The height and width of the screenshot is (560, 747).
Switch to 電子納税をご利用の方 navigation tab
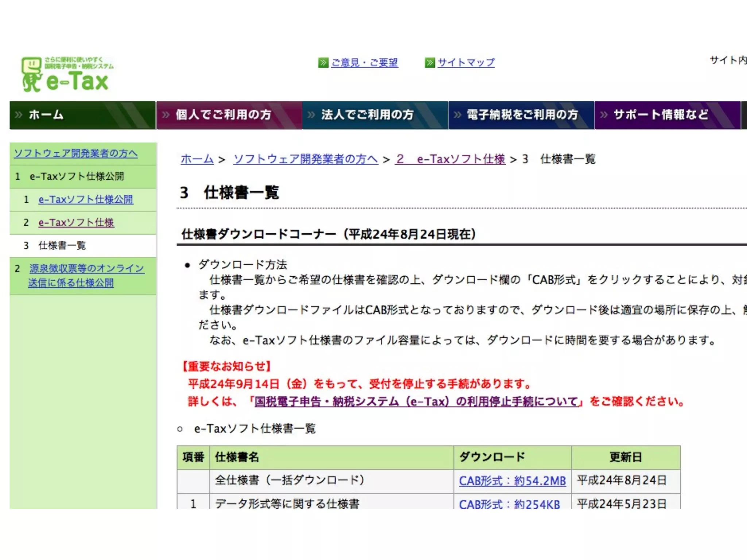[x=522, y=115]
